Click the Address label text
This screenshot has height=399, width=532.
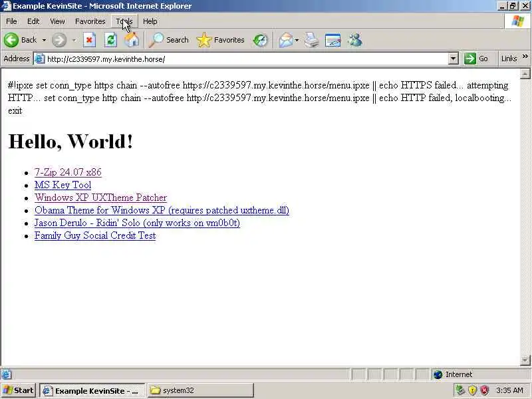[17, 59]
